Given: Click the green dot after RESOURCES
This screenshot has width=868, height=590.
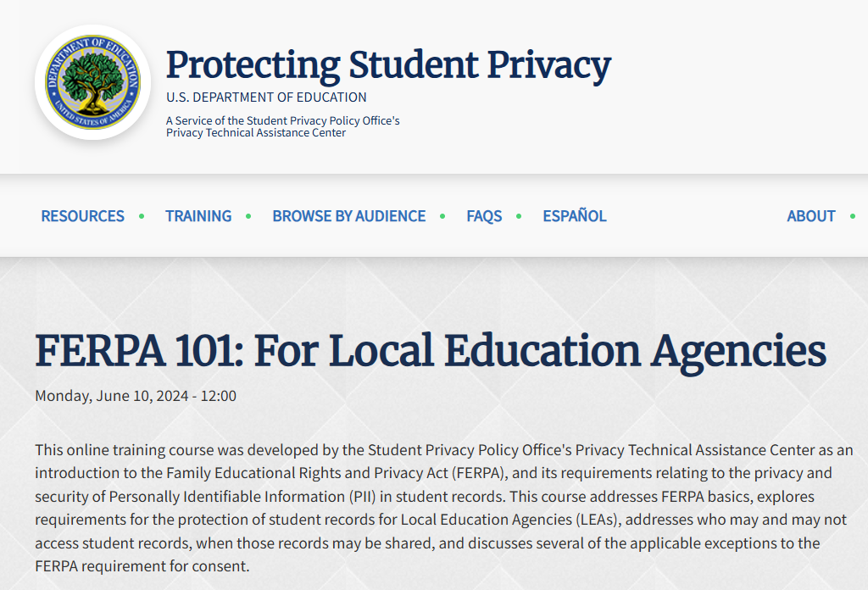Looking at the screenshot, I should click(x=140, y=217).
